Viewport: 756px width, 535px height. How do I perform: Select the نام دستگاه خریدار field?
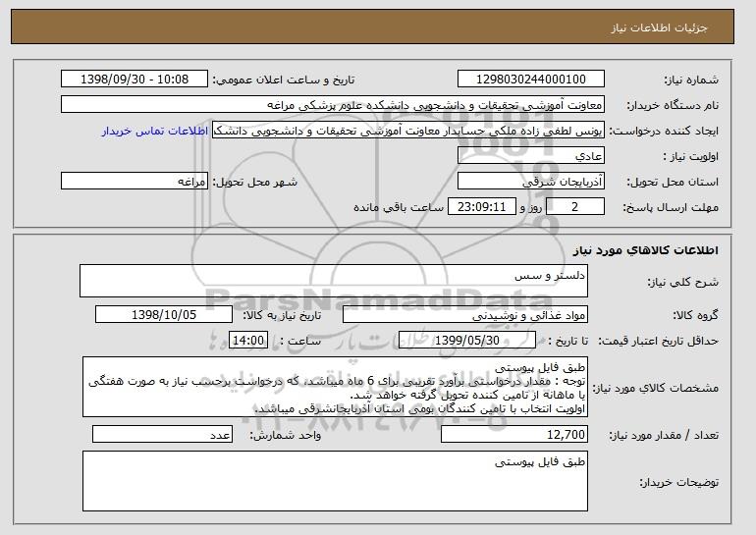point(333,105)
